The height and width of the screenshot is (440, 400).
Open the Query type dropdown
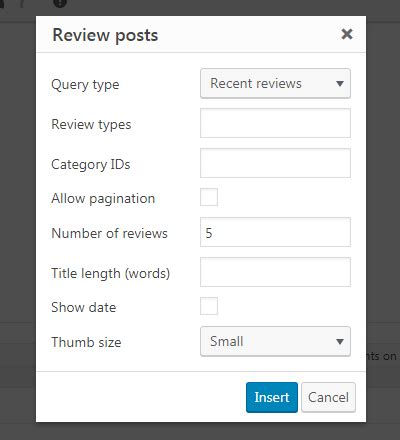tap(275, 83)
